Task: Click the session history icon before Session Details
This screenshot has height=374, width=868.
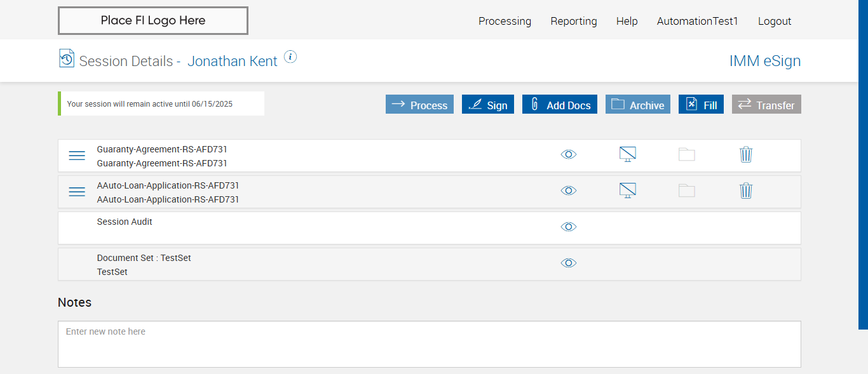Action: pyautogui.click(x=67, y=58)
